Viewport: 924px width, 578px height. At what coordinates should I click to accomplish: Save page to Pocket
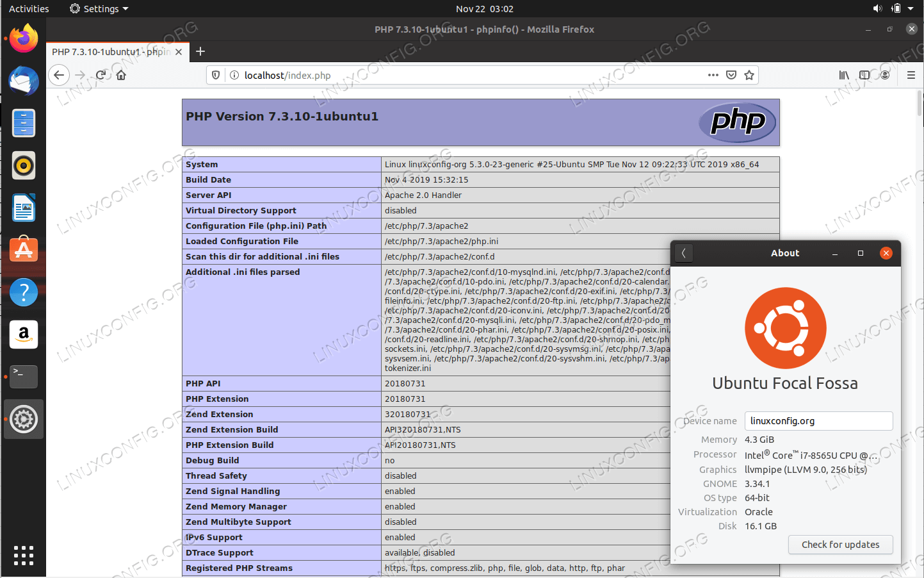coord(731,75)
